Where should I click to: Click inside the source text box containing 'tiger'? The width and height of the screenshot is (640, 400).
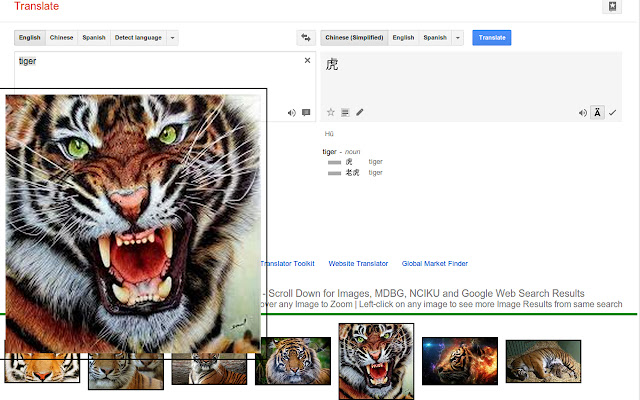coord(165,69)
